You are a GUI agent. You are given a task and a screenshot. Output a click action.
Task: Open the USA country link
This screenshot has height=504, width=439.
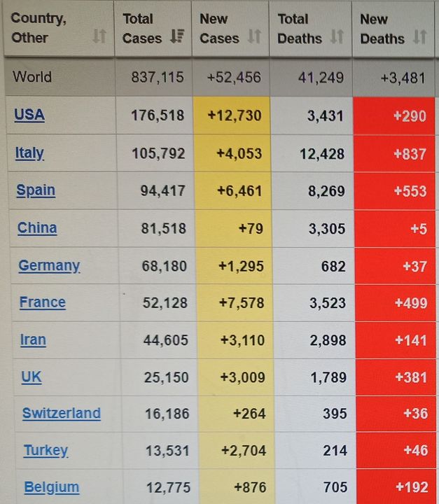click(x=29, y=115)
